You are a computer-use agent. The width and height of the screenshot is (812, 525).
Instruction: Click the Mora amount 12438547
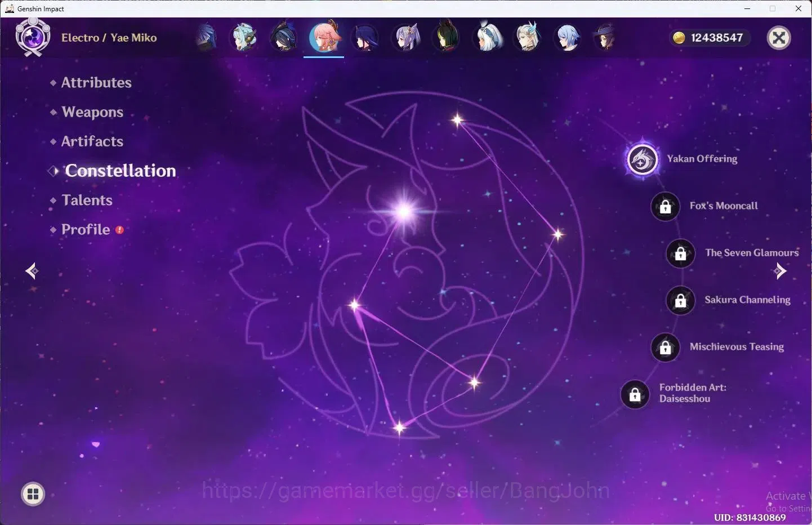pyautogui.click(x=717, y=38)
